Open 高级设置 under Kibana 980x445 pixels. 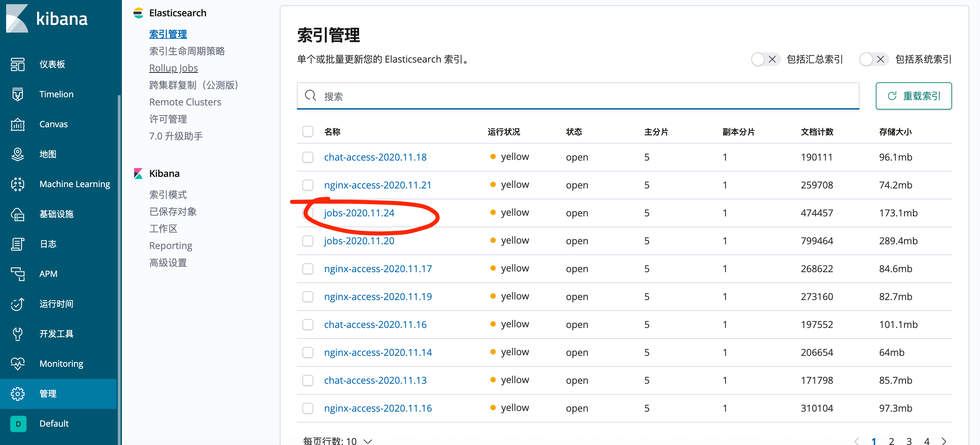168,263
